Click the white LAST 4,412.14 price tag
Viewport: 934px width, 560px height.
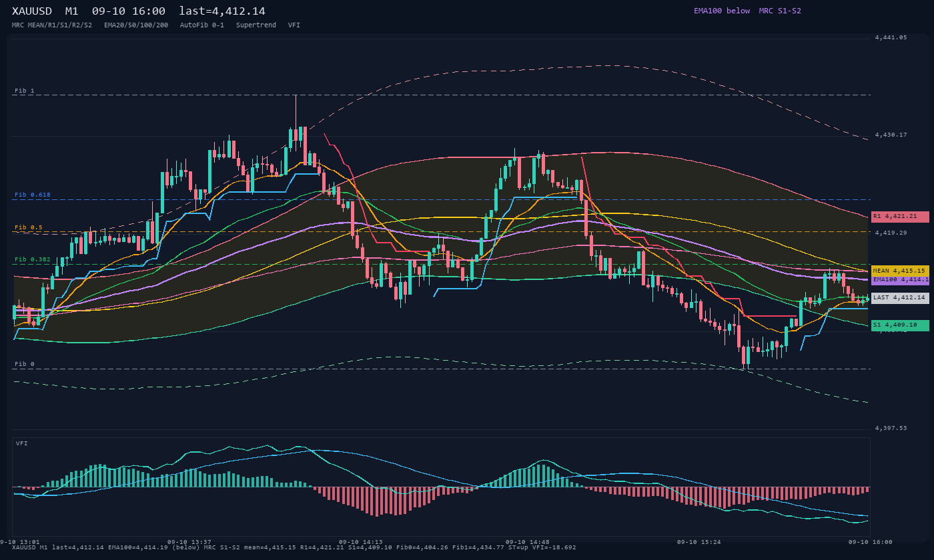[x=900, y=298]
